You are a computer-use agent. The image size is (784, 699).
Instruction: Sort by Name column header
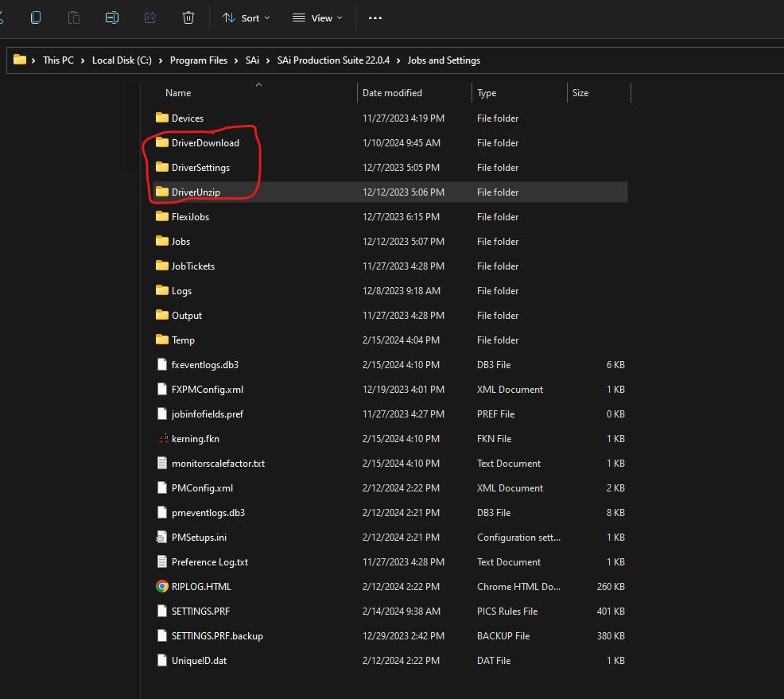(x=178, y=93)
